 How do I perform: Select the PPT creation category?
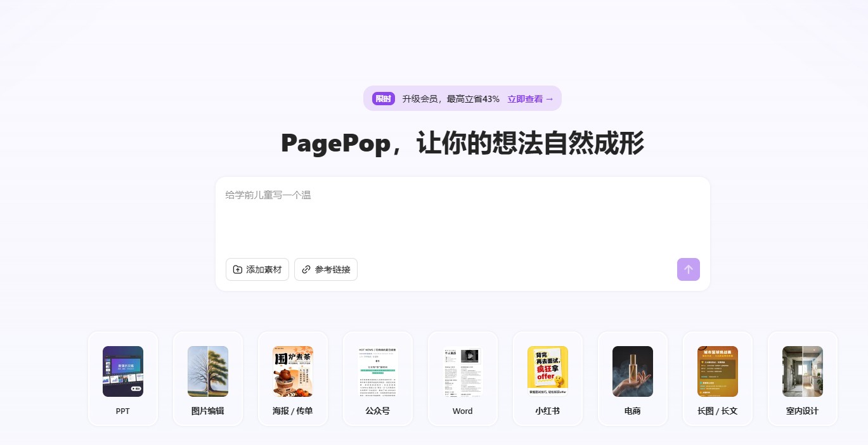pos(123,378)
